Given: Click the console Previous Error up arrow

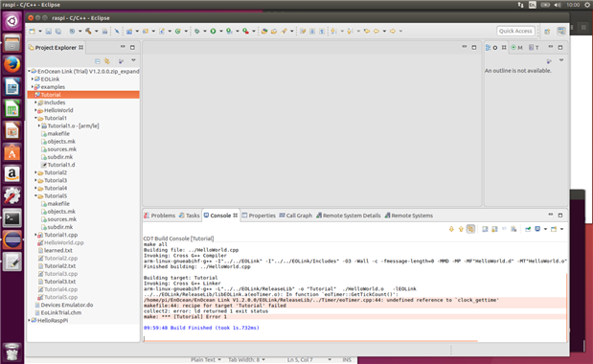Looking at the screenshot, I should click(461, 229).
